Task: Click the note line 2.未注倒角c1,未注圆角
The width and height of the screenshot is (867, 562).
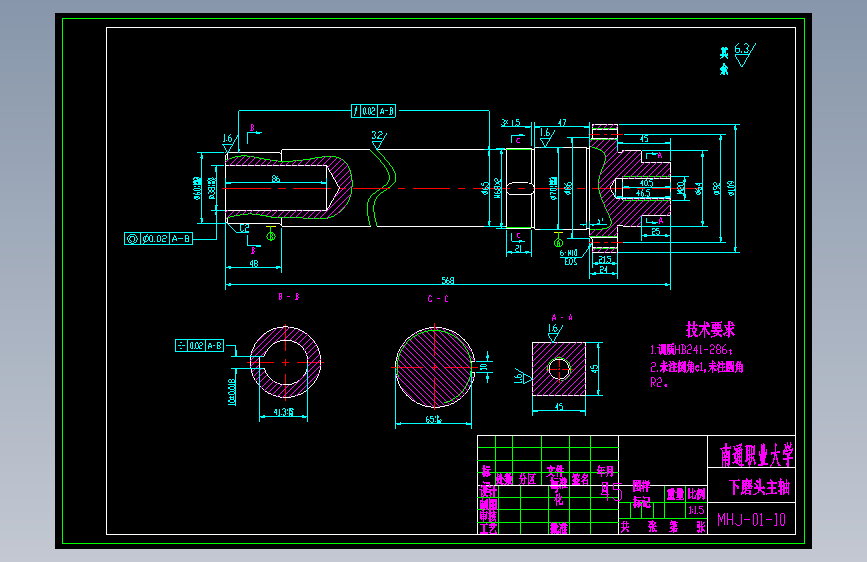Action: click(697, 367)
